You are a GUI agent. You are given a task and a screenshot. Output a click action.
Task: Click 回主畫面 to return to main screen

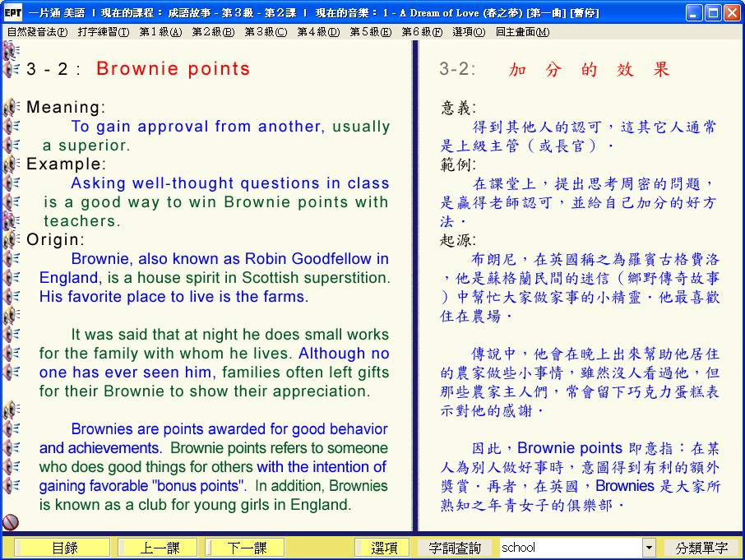pyautogui.click(x=522, y=32)
